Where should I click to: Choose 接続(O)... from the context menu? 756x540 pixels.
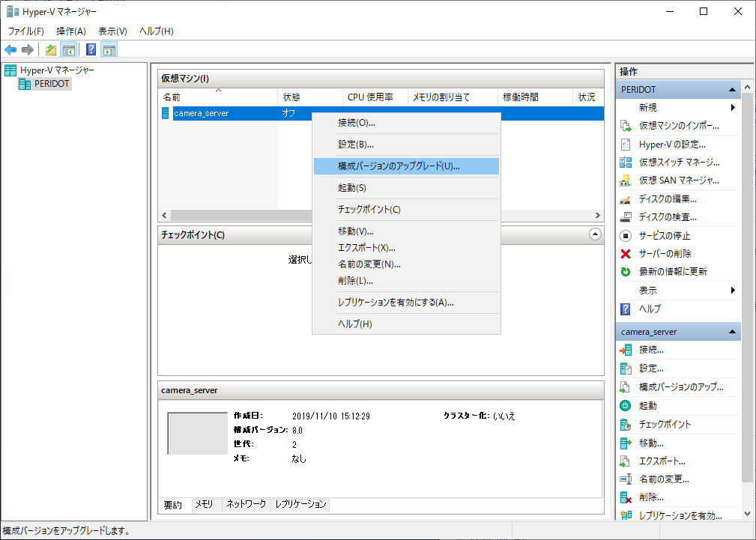406,123
